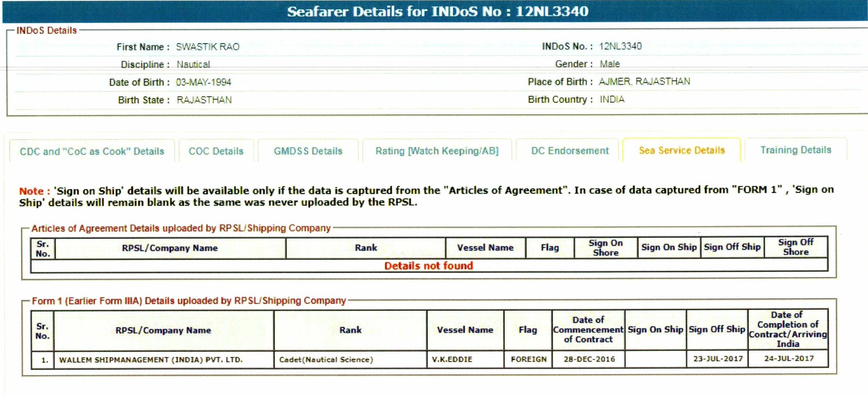Click the 23-JUL-2017 sign off ship cell
The width and height of the screenshot is (868, 395).
tap(718, 359)
